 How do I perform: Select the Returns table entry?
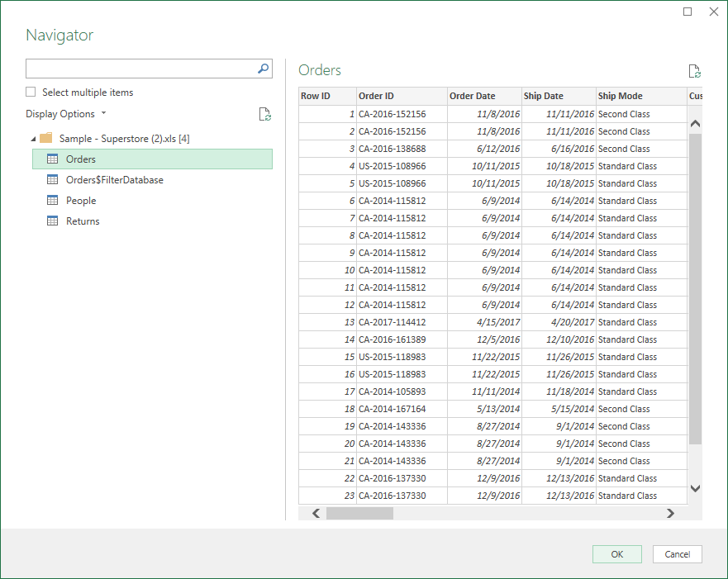tap(83, 221)
